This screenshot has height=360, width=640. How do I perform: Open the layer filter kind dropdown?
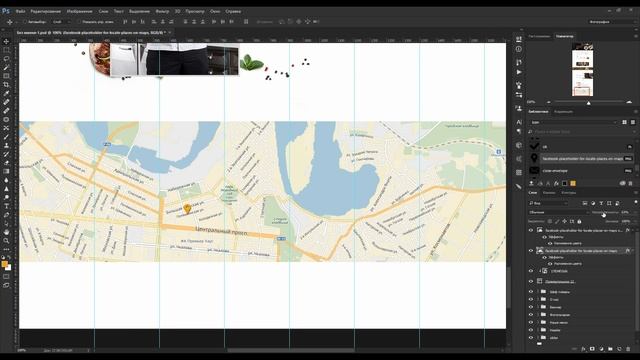[x=548, y=203]
